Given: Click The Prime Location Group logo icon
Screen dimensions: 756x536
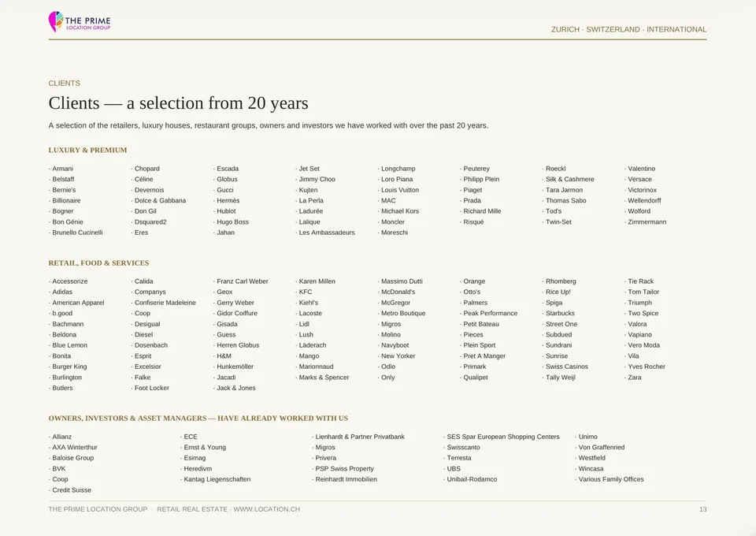Looking at the screenshot, I should [x=56, y=22].
